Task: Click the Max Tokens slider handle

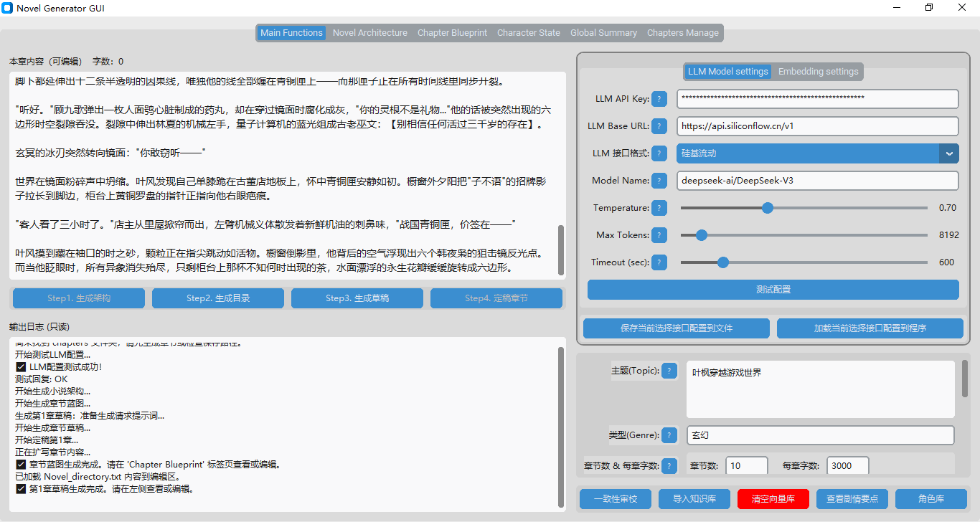Action: tap(702, 235)
